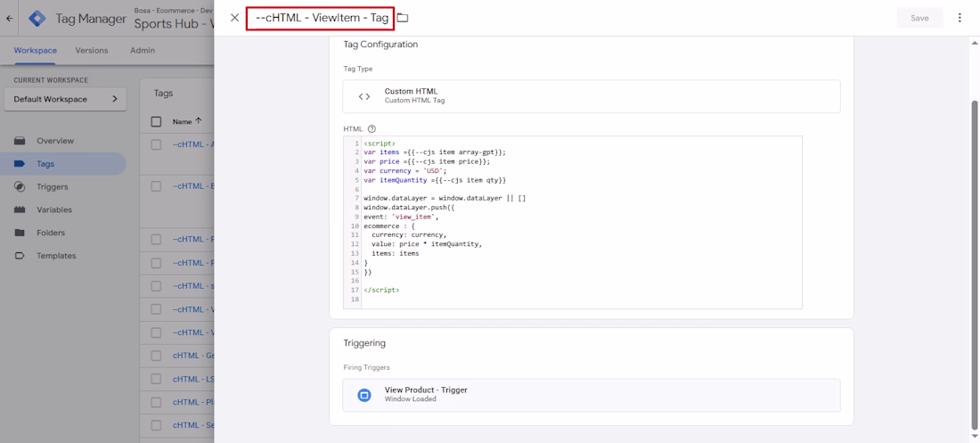Expand the Default Workspace selector

[65, 99]
